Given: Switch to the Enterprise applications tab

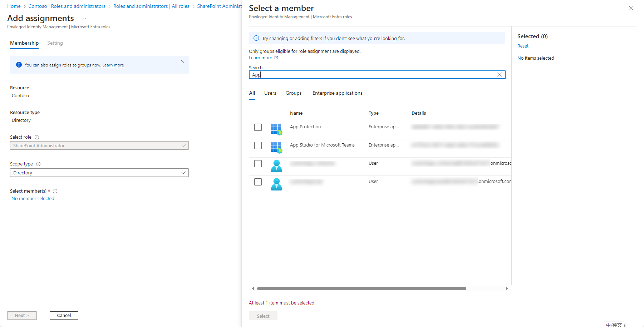Looking at the screenshot, I should tap(337, 93).
